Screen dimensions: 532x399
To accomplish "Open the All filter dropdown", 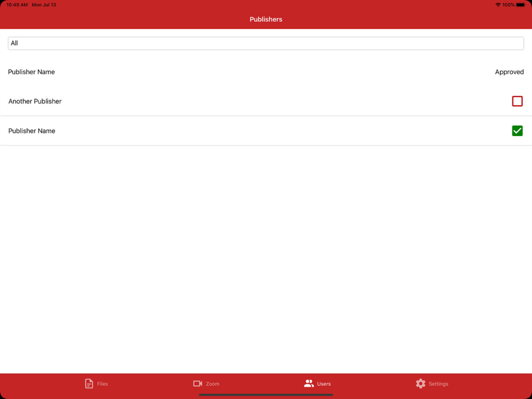I will coord(266,44).
